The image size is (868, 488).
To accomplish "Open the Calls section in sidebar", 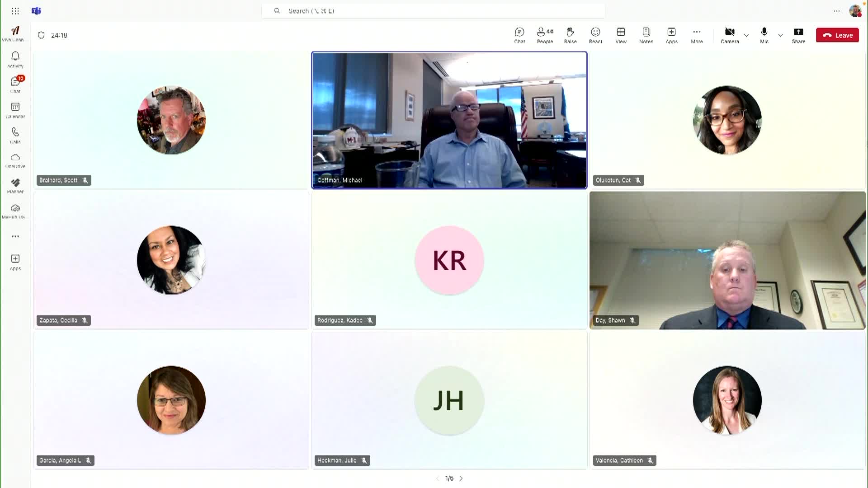I will click(x=15, y=135).
